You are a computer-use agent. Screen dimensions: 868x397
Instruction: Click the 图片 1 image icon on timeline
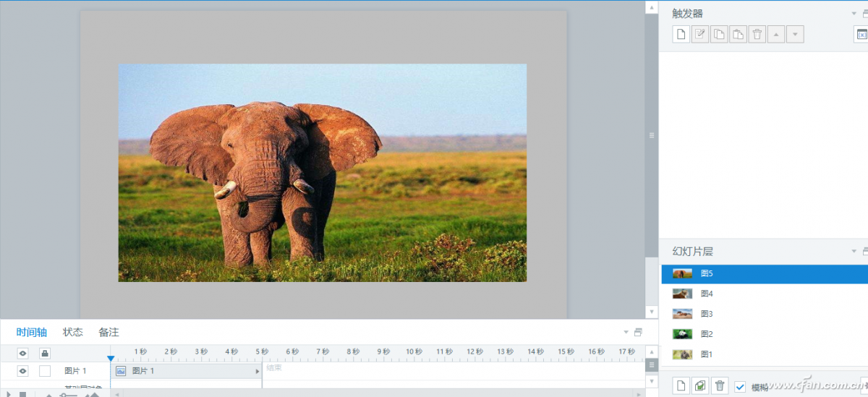[x=121, y=371]
